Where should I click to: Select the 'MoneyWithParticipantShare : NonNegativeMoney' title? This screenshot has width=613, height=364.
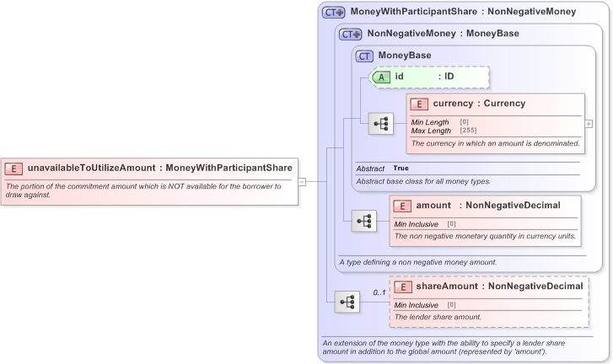pyautogui.click(x=463, y=12)
